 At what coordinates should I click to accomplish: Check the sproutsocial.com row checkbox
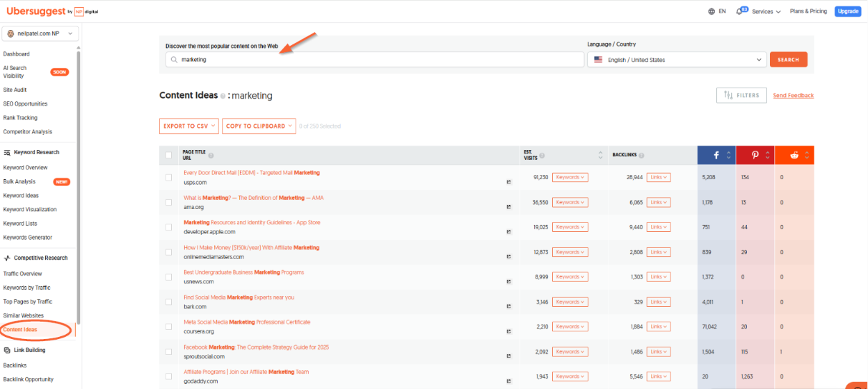[x=168, y=351]
